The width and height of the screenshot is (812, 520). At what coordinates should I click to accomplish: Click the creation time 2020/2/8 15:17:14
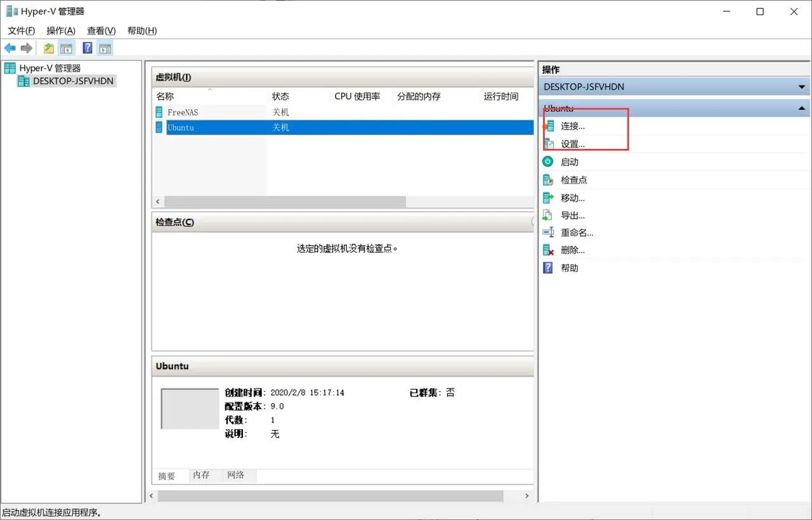coord(308,393)
